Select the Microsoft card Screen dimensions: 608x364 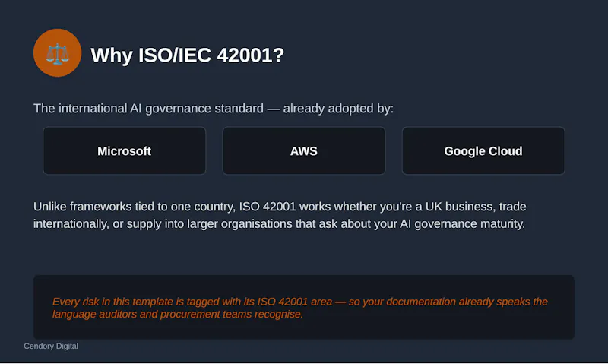(x=125, y=150)
